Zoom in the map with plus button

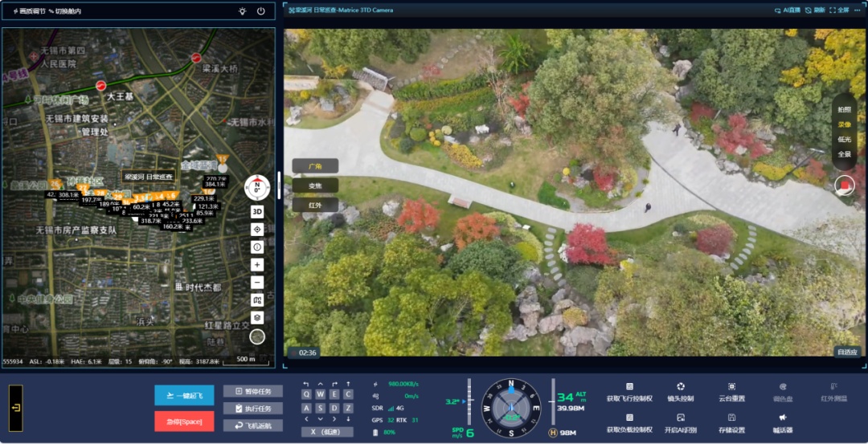point(257,265)
